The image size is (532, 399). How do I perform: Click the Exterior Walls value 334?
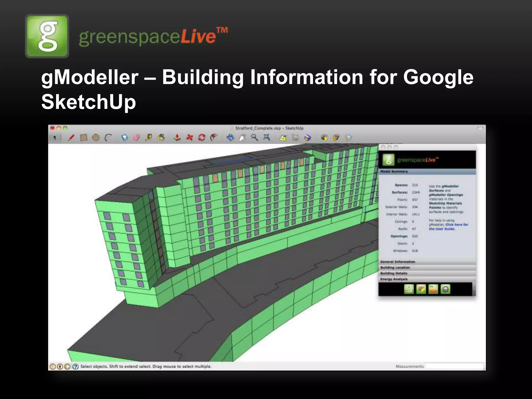[x=415, y=207]
